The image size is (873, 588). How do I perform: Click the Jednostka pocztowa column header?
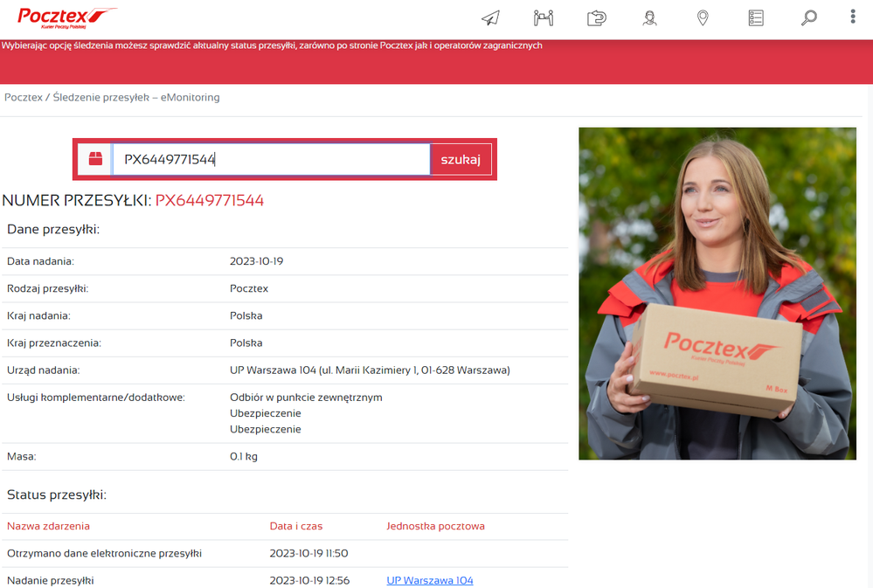point(435,526)
